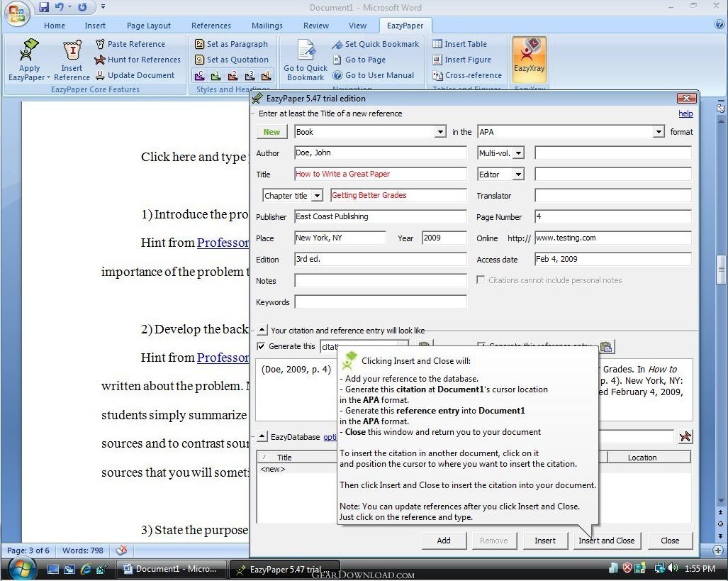Open the Multi-vol. dropdown
The width and height of the screenshot is (728, 581).
519,153
